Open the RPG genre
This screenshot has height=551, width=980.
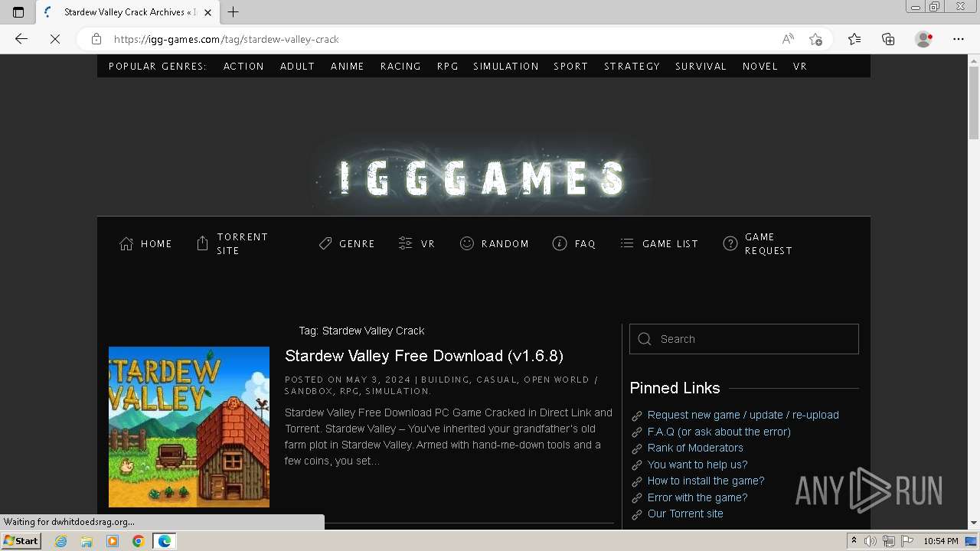tap(447, 67)
